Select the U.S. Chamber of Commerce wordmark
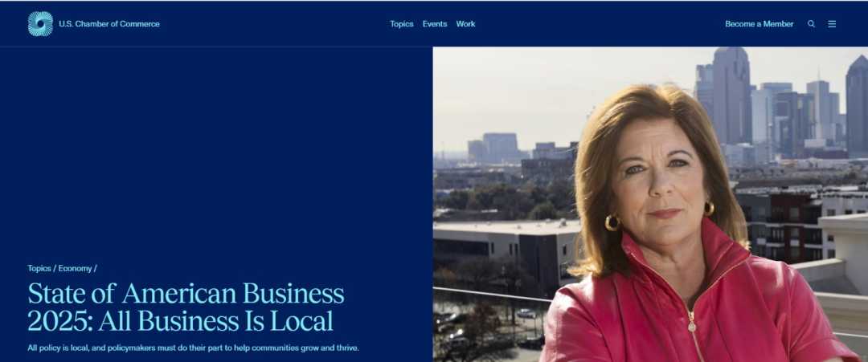Viewport: 868px width, 362px height. click(x=109, y=24)
